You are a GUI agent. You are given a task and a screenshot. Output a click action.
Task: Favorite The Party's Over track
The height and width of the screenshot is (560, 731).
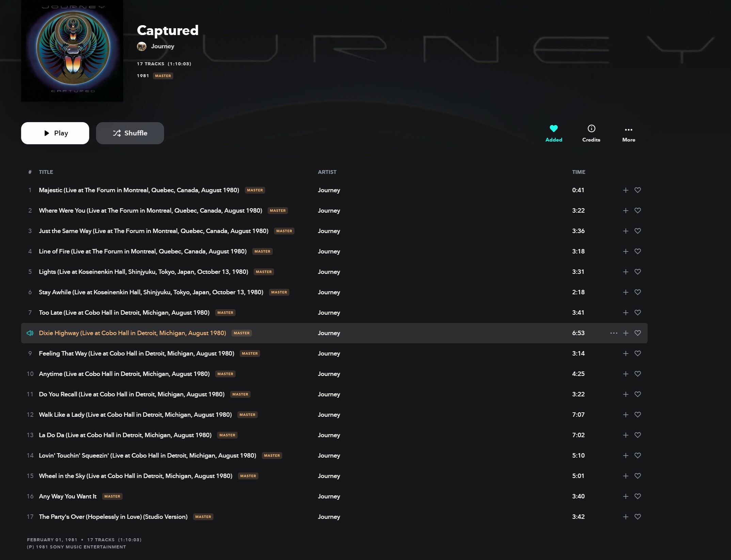click(638, 517)
